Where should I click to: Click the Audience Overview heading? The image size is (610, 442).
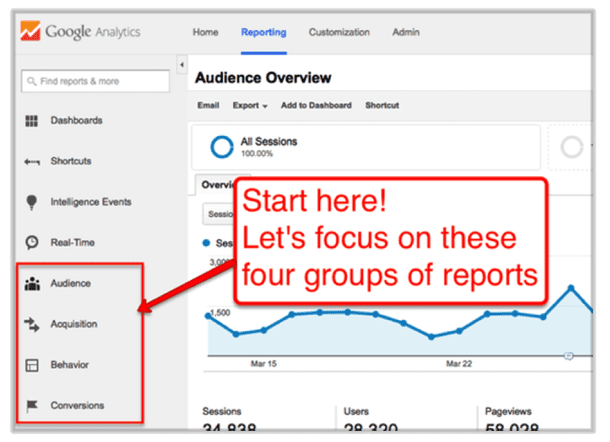[263, 78]
